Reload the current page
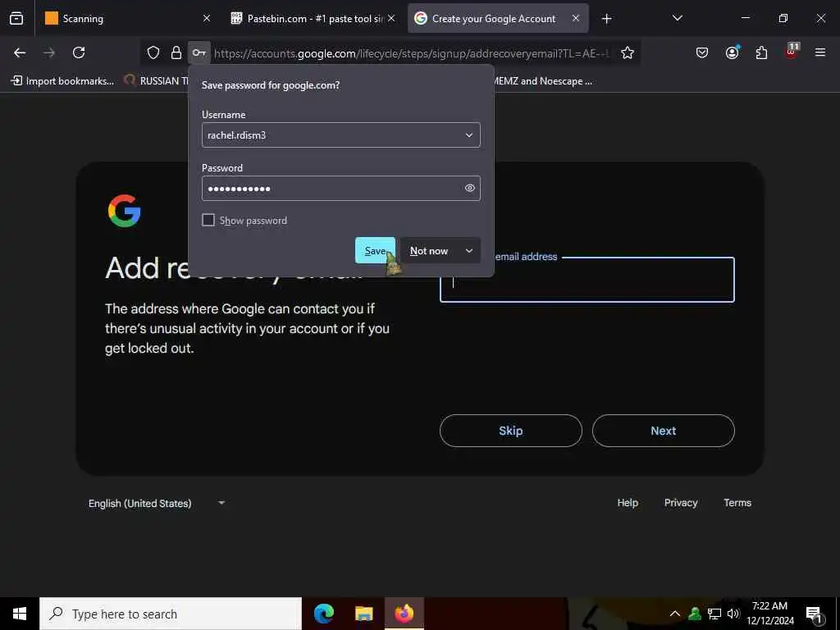 click(x=79, y=52)
